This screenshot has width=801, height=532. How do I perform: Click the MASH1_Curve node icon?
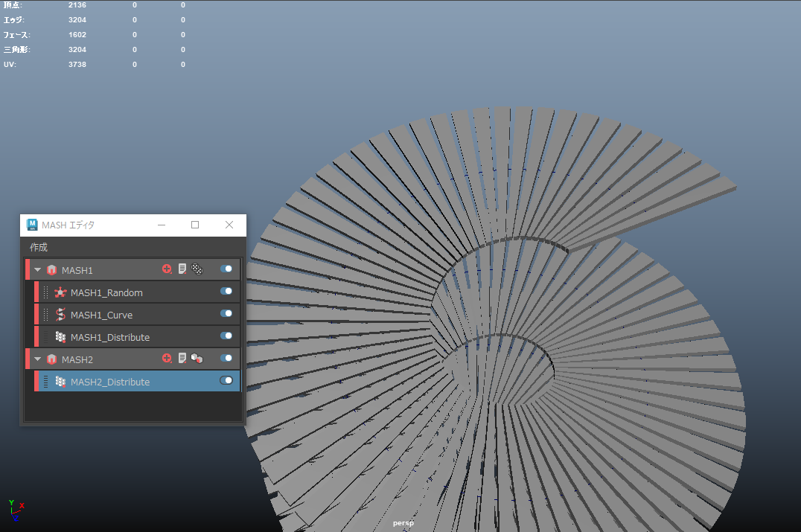pyautogui.click(x=60, y=315)
